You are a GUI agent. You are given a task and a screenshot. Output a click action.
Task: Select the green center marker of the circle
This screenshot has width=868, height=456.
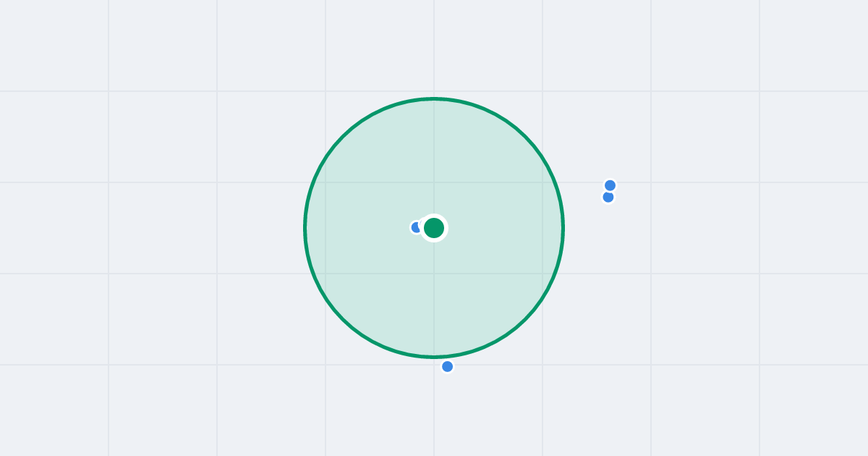click(434, 228)
